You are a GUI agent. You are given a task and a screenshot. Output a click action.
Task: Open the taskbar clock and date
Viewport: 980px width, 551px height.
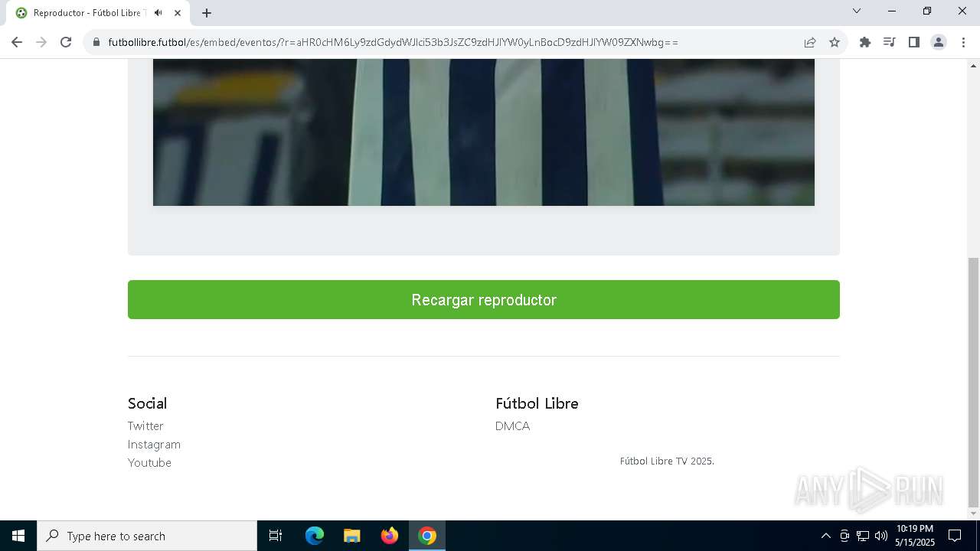click(915, 536)
